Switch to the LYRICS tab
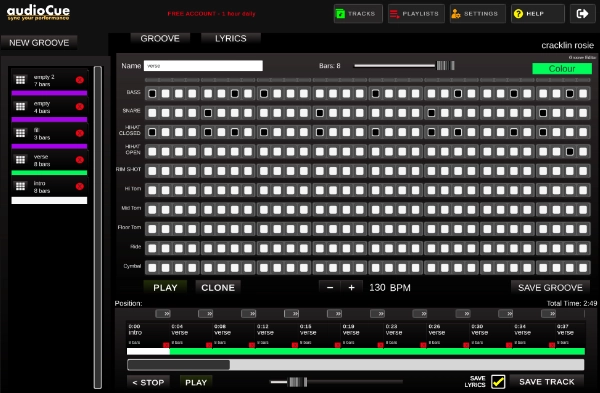Screen dimensions: 600x393 click(231, 39)
